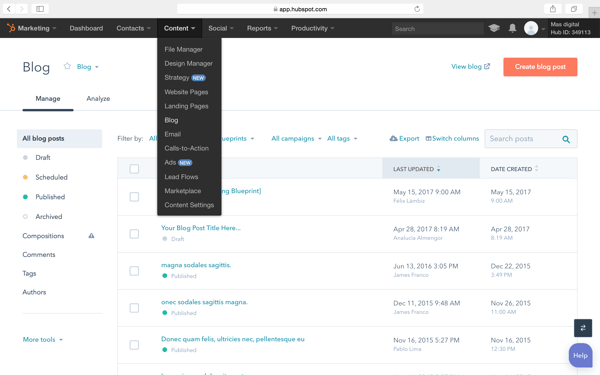The image size is (600, 375).
Task: Toggle the browser sidebar icon
Action: [x=40, y=8]
